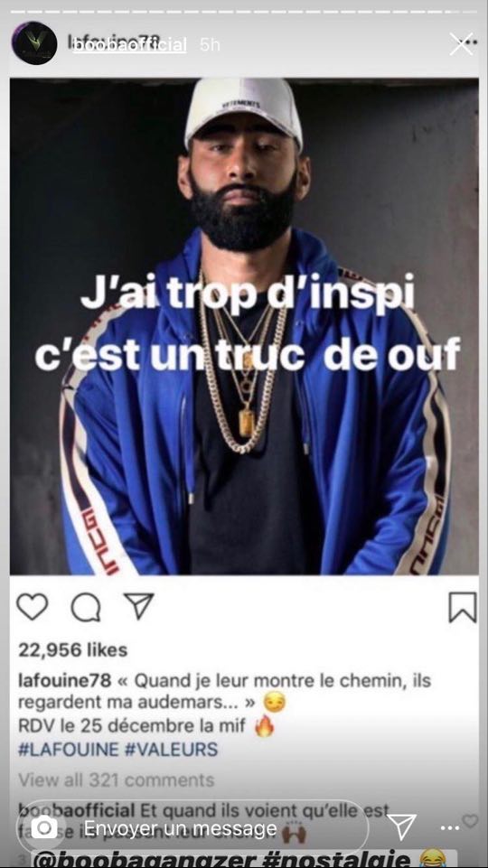Open the lafouine78 username in caption
This screenshot has width=488, height=868.
point(65,680)
